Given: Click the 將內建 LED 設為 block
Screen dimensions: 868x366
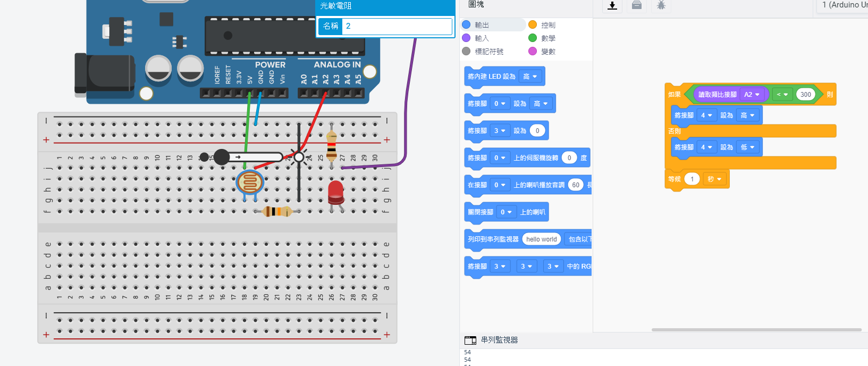Looking at the screenshot, I should pos(491,77).
